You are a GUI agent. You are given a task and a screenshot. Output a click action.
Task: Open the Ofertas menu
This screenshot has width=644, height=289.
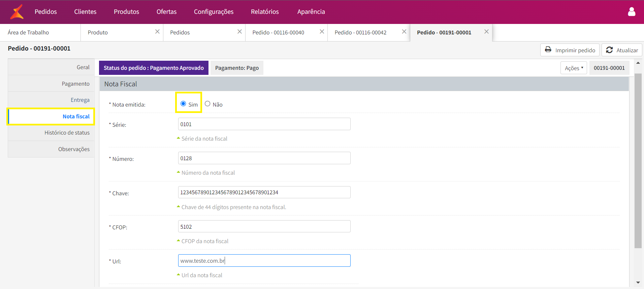pos(166,12)
